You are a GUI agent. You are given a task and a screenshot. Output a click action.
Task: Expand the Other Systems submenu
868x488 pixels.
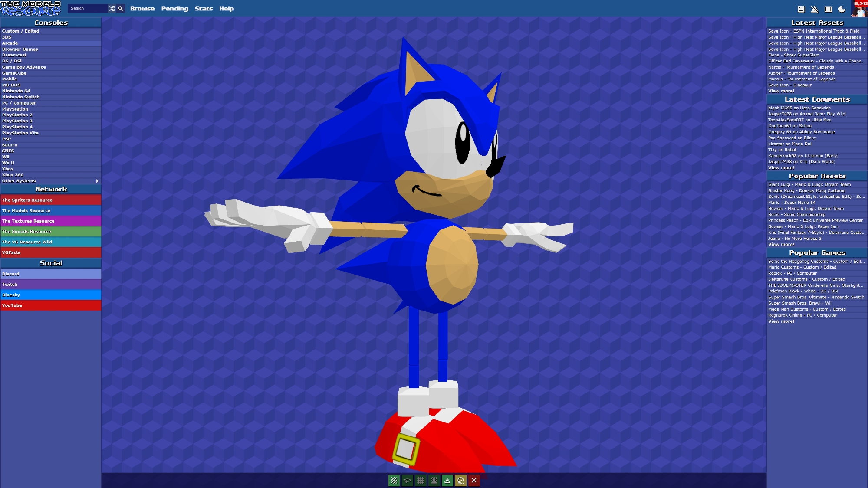tap(97, 181)
